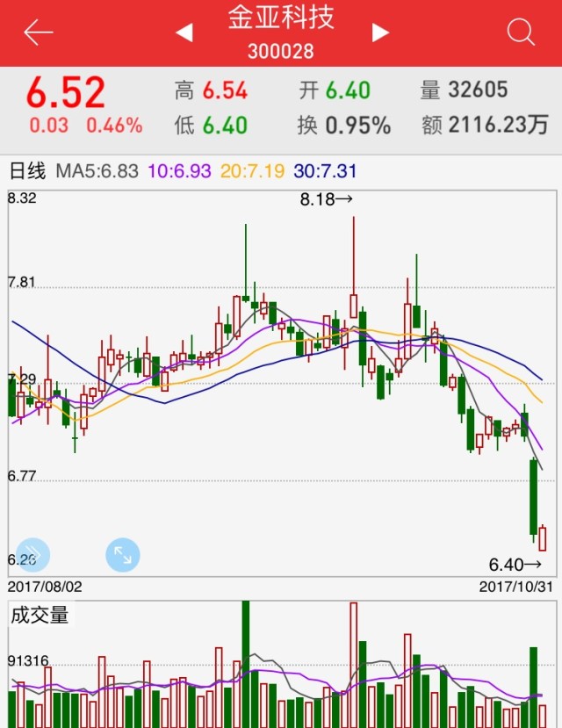Tap the 成交量 volume panel label
Viewport: 562px width, 728px height.
40,615
